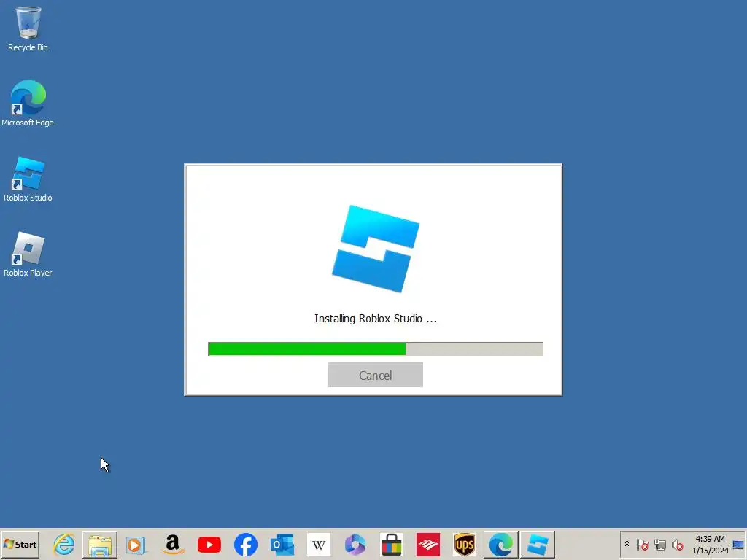The width and height of the screenshot is (747, 560).
Task: Cancel the Roblox Studio installation
Action: [x=376, y=375]
